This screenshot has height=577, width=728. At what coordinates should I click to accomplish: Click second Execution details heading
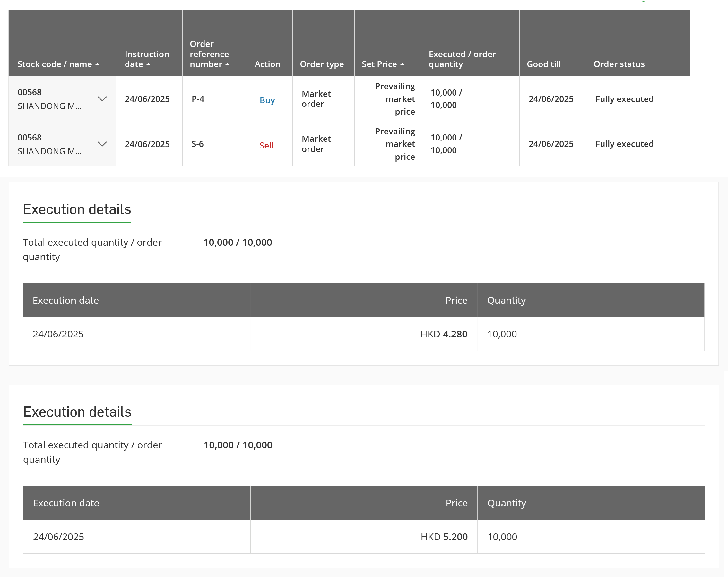pyautogui.click(x=77, y=412)
